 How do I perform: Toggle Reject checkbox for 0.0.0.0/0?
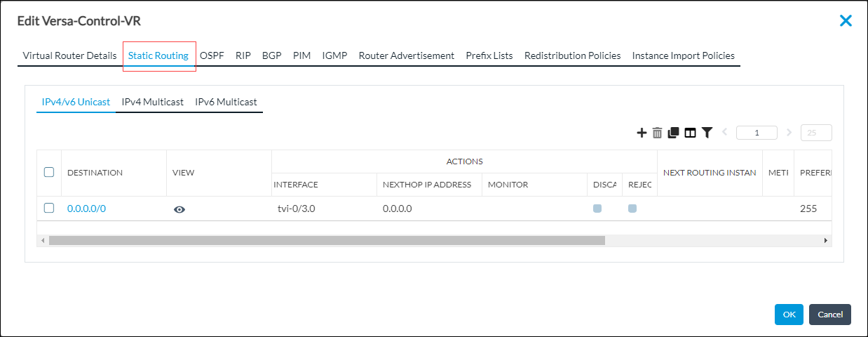[632, 209]
